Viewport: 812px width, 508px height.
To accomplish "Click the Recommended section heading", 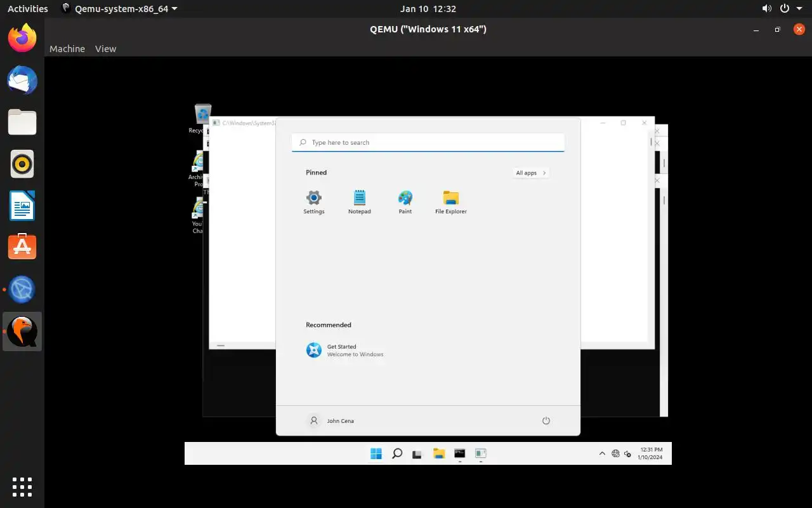I will tap(328, 325).
